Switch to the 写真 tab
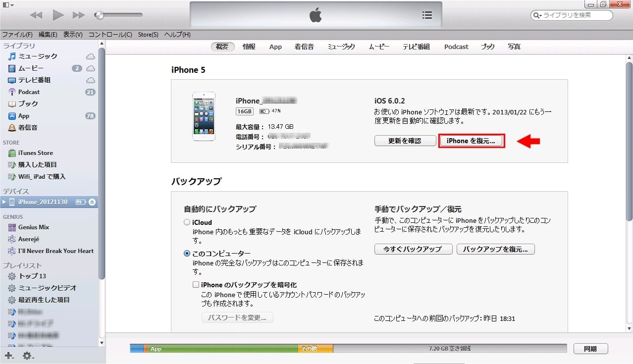Screen dimensions: 633x364 tap(514, 47)
